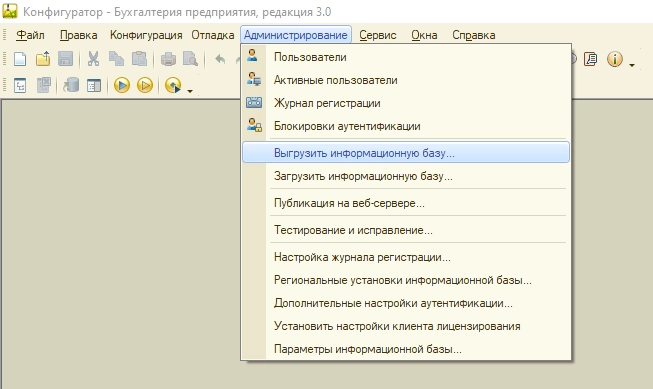Screen dimensions: 653x389
Task: Select Активные пользователи entry
Action: tap(406, 80)
